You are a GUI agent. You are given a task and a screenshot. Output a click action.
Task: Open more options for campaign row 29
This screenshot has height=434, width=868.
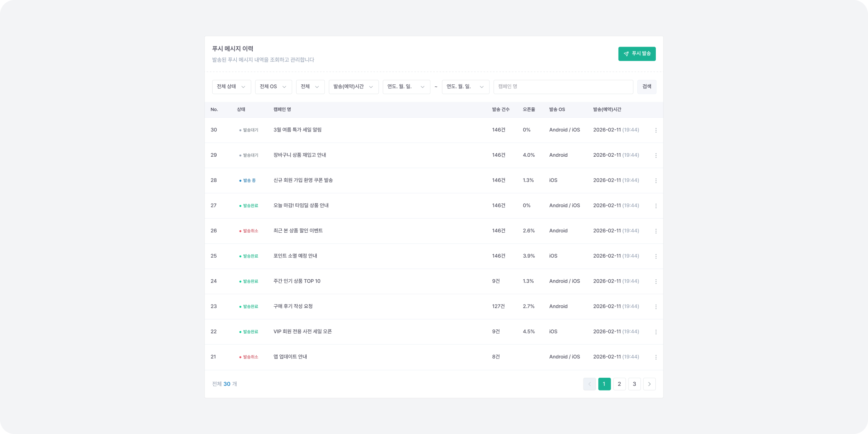[x=656, y=156]
